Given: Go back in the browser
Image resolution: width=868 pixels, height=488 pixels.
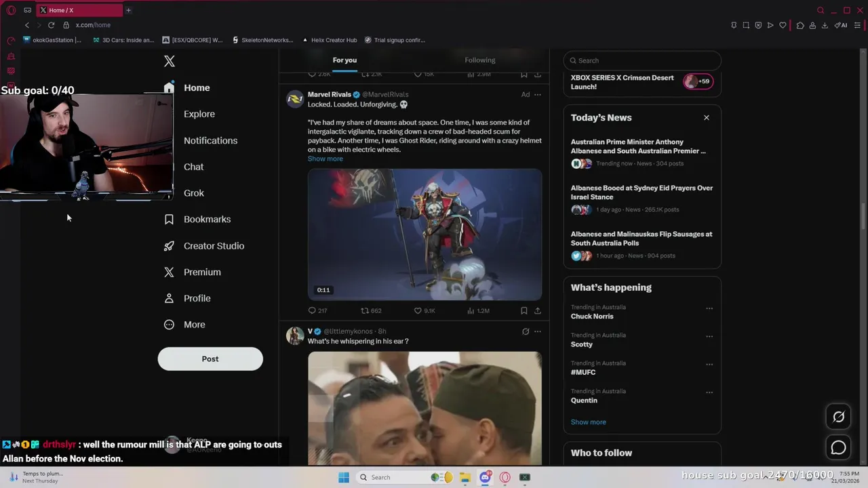Looking at the screenshot, I should pyautogui.click(x=27, y=25).
